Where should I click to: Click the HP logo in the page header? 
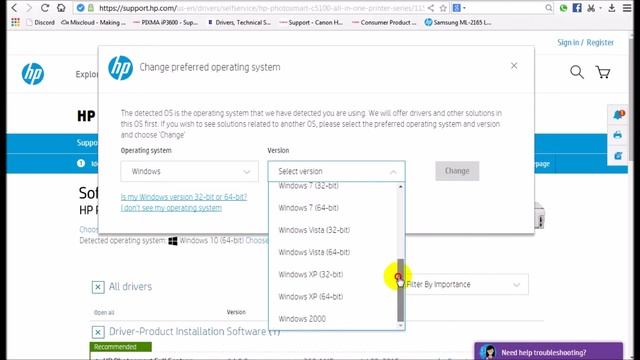click(x=33, y=74)
